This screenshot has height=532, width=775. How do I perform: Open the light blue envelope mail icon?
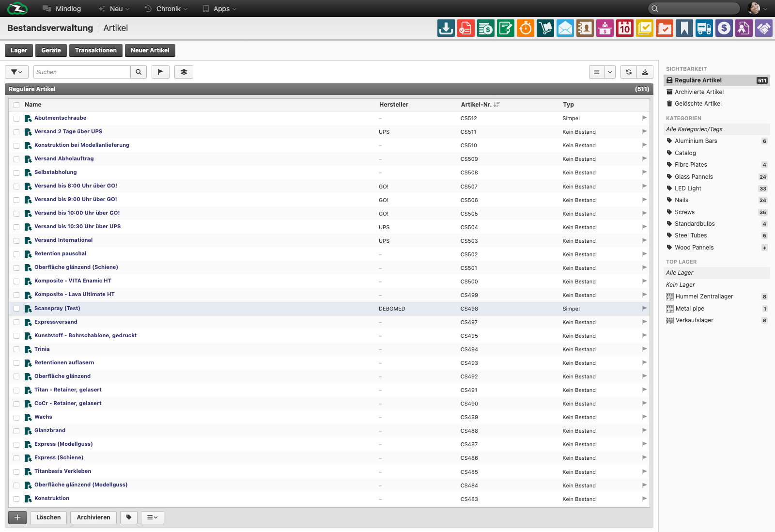pos(565,28)
